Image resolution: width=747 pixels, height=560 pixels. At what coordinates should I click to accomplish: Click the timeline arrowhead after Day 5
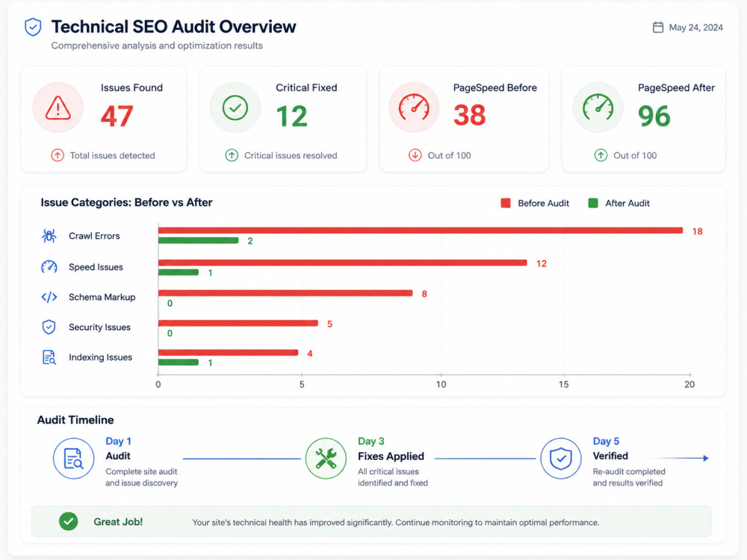tap(706, 458)
